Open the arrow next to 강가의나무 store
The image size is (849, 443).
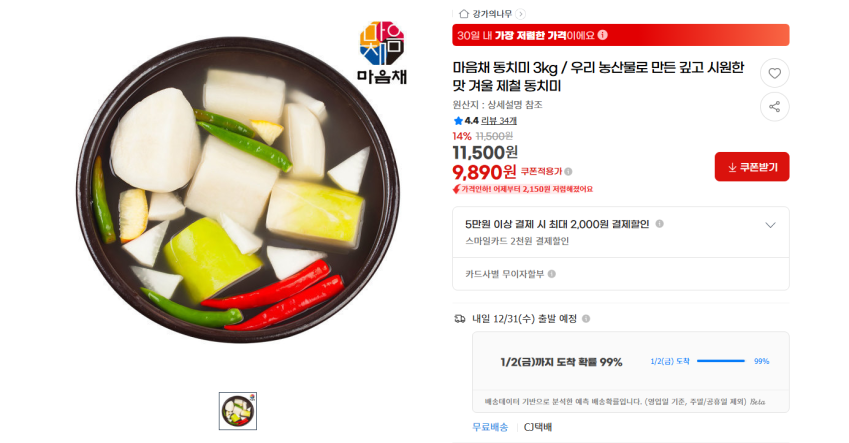click(x=520, y=14)
